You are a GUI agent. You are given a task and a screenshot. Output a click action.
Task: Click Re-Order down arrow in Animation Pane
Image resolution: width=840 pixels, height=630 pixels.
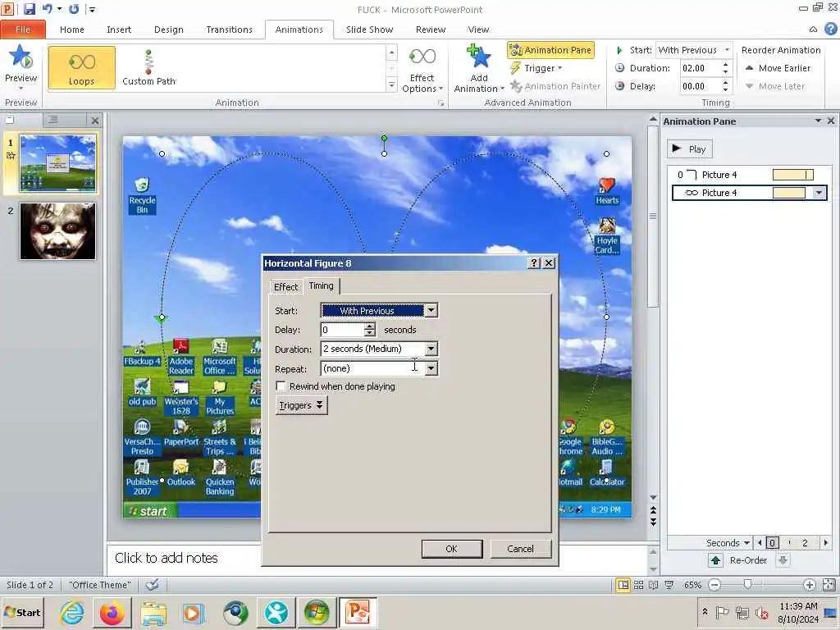(783, 561)
